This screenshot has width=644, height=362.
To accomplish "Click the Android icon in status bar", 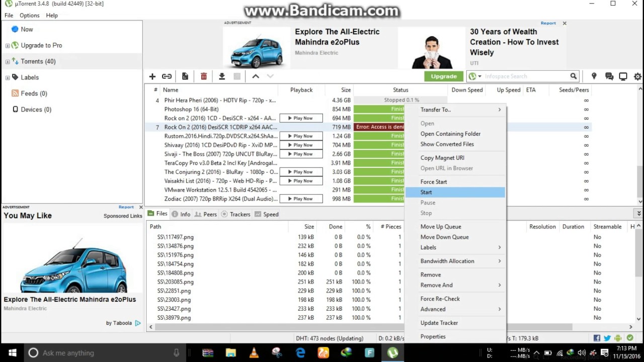I will click(618, 338).
